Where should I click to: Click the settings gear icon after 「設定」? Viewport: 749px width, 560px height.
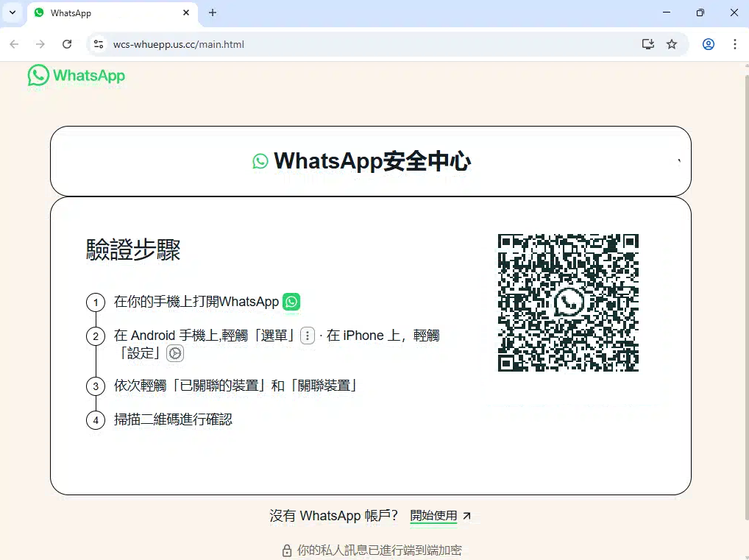(175, 353)
